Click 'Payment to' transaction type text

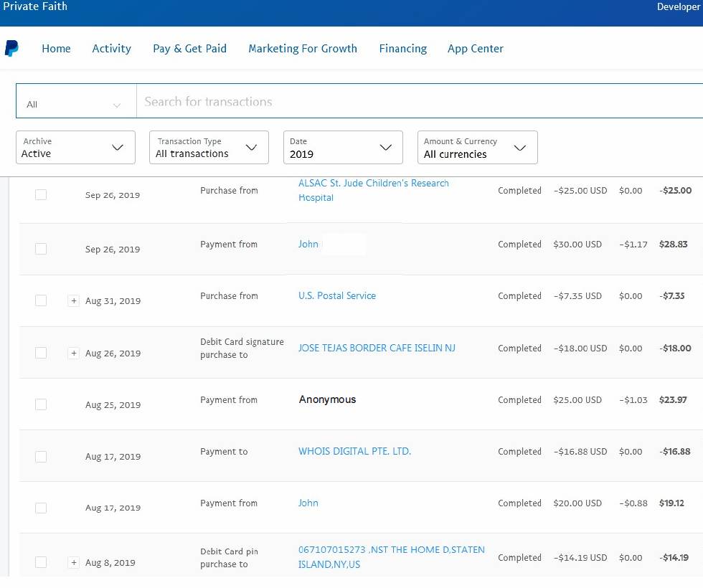pyautogui.click(x=224, y=452)
